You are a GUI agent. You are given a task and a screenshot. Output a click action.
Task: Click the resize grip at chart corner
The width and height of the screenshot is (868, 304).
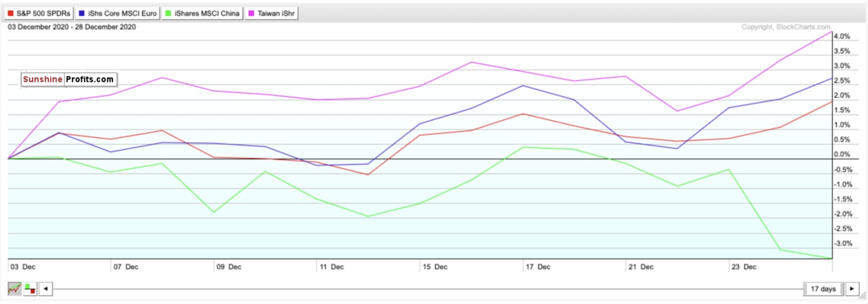[862, 296]
